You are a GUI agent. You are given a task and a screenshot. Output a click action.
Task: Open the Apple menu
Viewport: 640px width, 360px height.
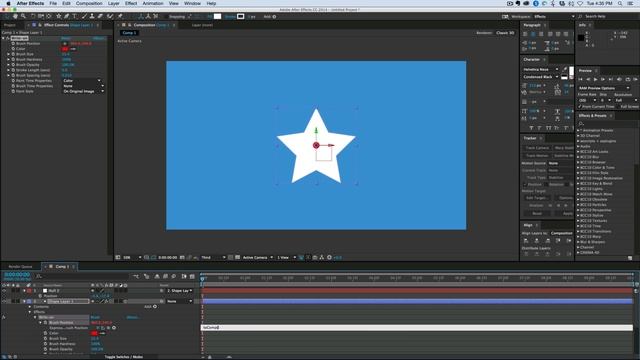(8, 3)
